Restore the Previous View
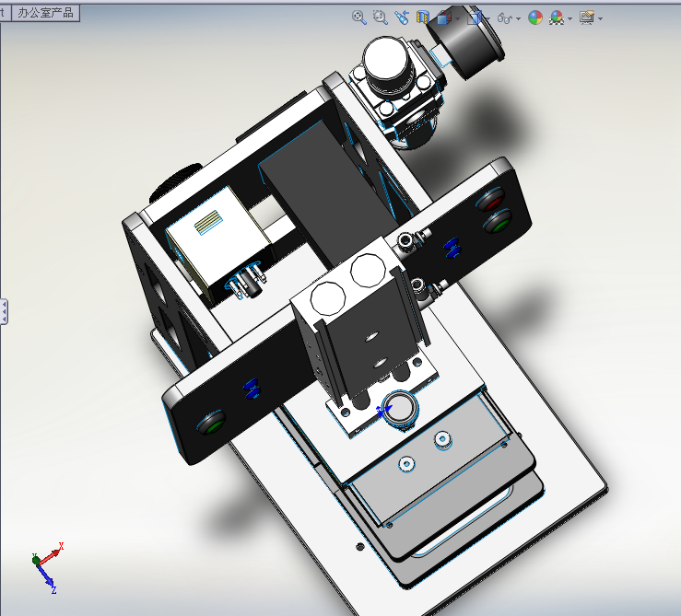Image resolution: width=681 pixels, height=616 pixels. (402, 17)
